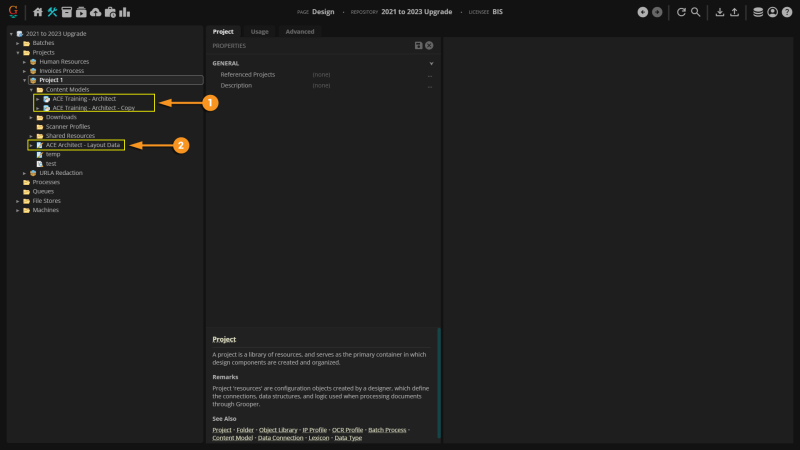Follow the OCR Profile link
This screenshot has height=450, width=800.
347,430
